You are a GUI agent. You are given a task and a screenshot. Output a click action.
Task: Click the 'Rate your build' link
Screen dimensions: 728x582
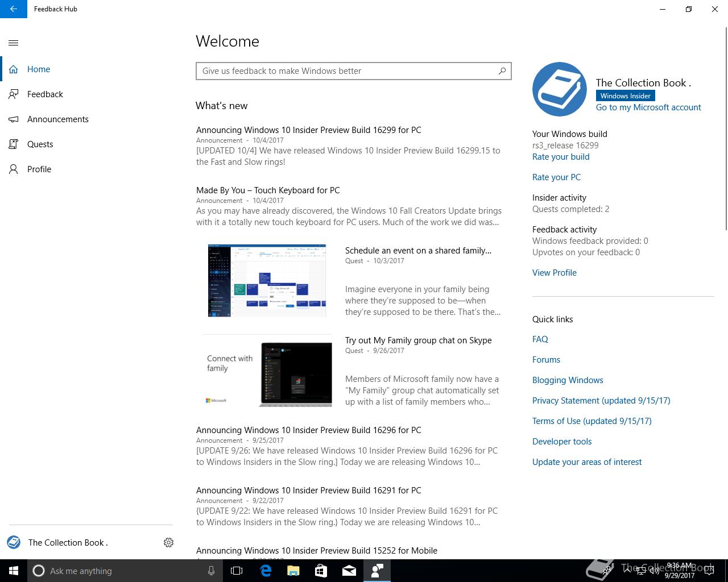[x=561, y=157]
